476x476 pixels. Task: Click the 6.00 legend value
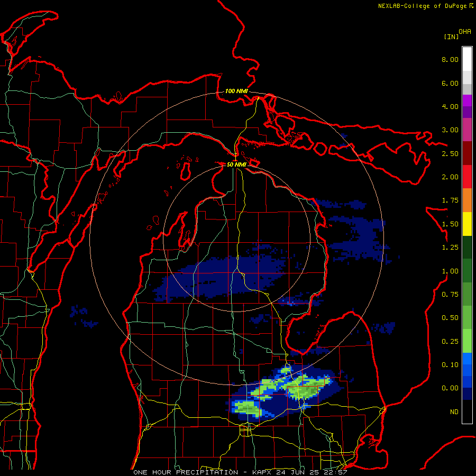pos(450,83)
